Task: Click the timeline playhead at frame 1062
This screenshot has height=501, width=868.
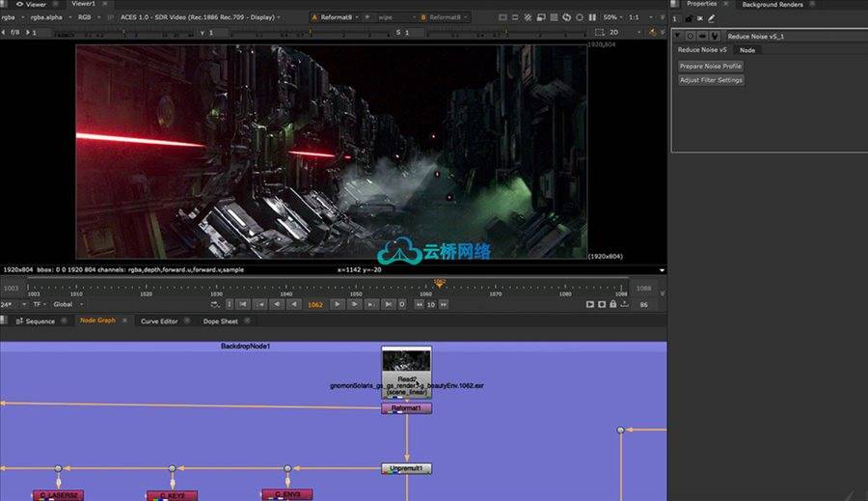Action: 440,286
